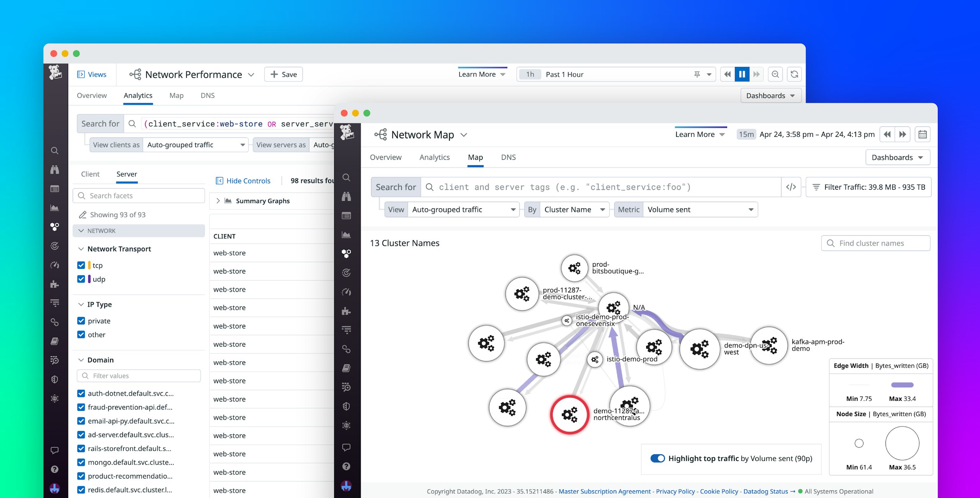Viewport: 980px width, 498px height.
Task: Open the Analytics tab in Network Performance
Action: tap(138, 95)
